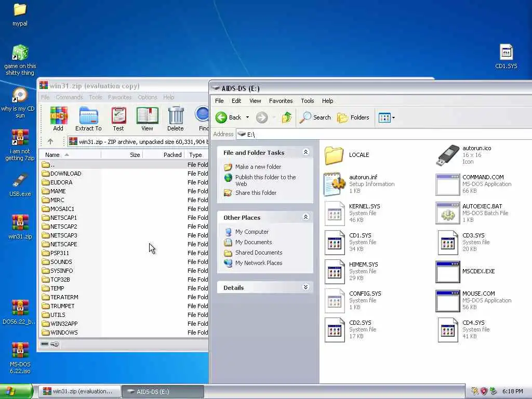Select USB.exe desktop icon
The width and height of the screenshot is (532, 399).
tap(20, 185)
